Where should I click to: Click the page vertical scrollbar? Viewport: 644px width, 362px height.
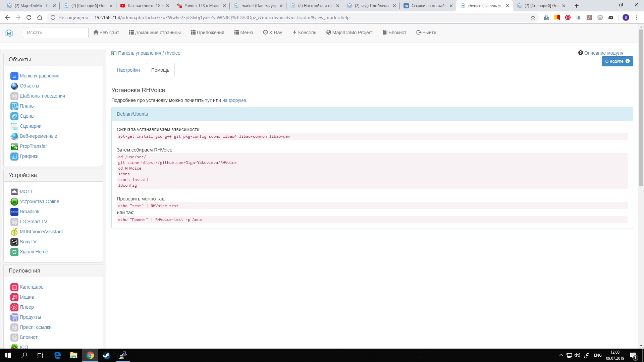pos(641,107)
